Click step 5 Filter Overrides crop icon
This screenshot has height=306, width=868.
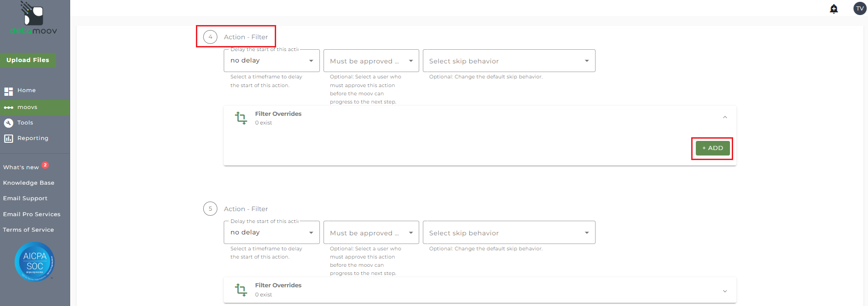click(x=241, y=290)
